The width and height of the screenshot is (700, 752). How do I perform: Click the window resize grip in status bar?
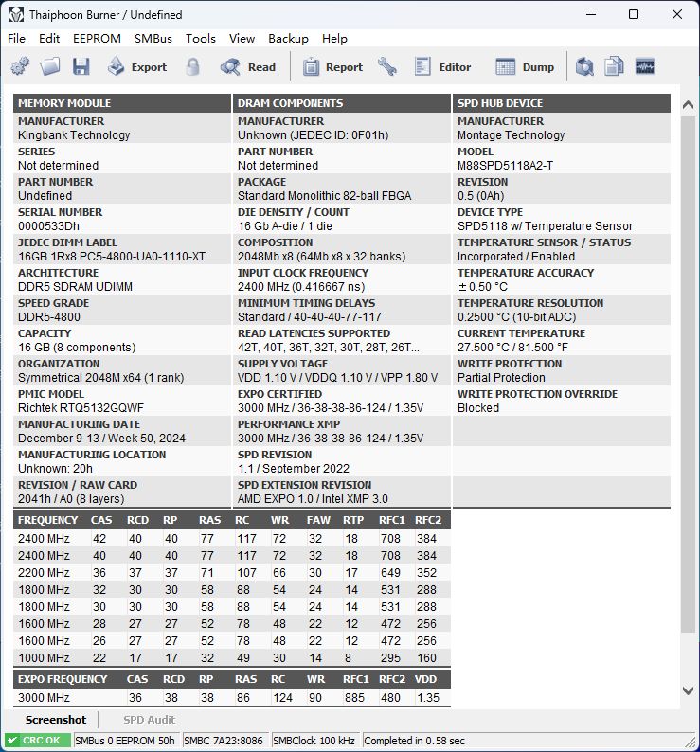coord(691,743)
